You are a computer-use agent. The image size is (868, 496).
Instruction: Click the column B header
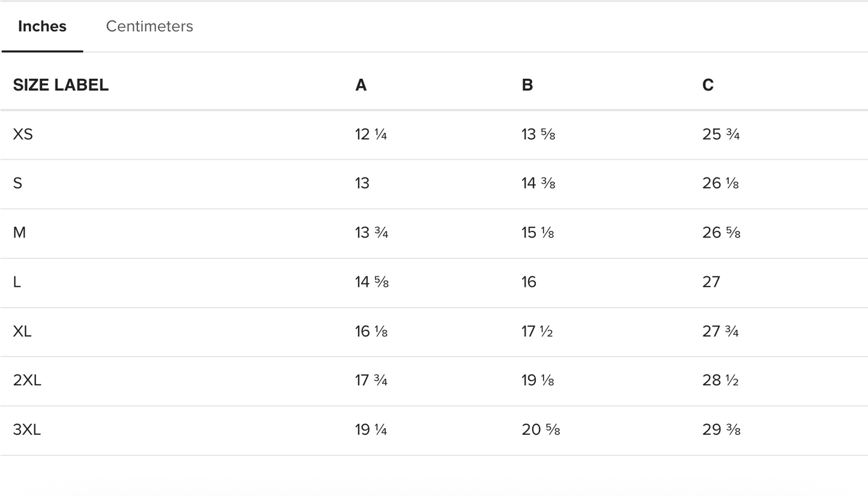[527, 85]
